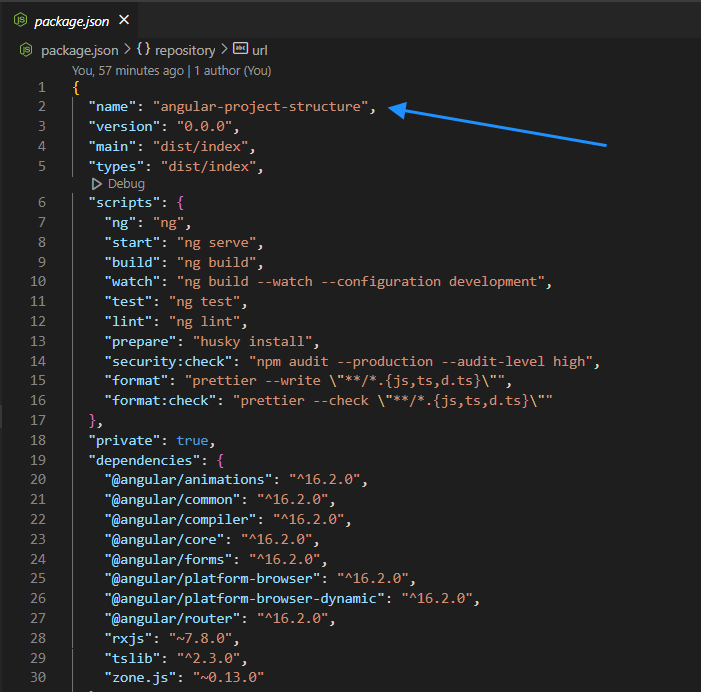This screenshot has height=692, width=701.
Task: Expand the chevron after repository breadcrumb
Action: pyautogui.click(x=224, y=49)
